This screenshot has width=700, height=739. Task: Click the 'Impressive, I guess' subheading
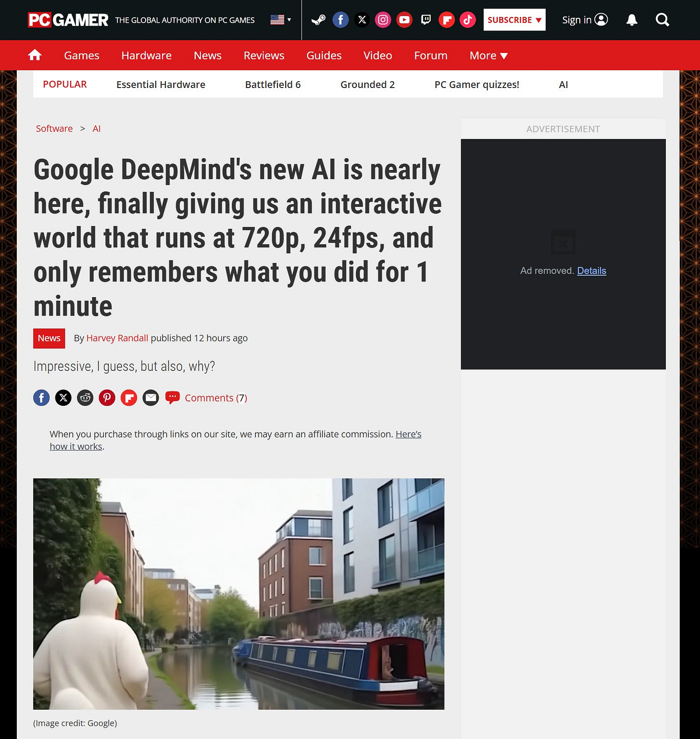click(124, 366)
